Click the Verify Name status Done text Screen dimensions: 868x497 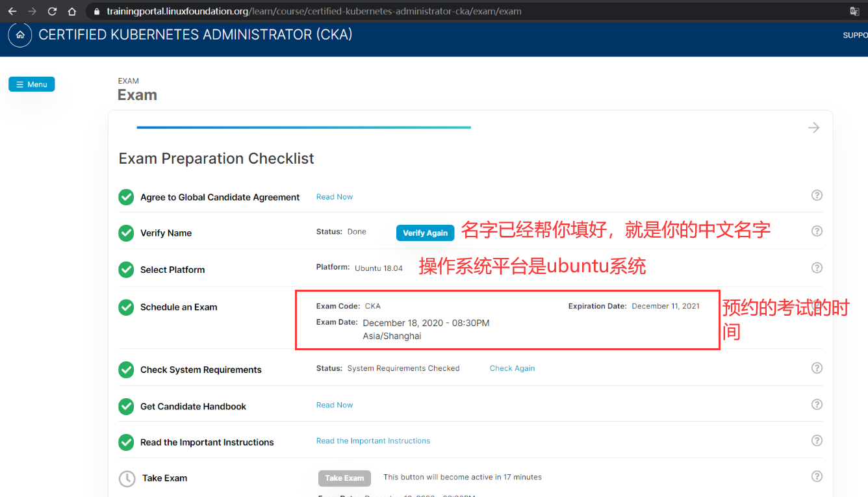point(357,231)
